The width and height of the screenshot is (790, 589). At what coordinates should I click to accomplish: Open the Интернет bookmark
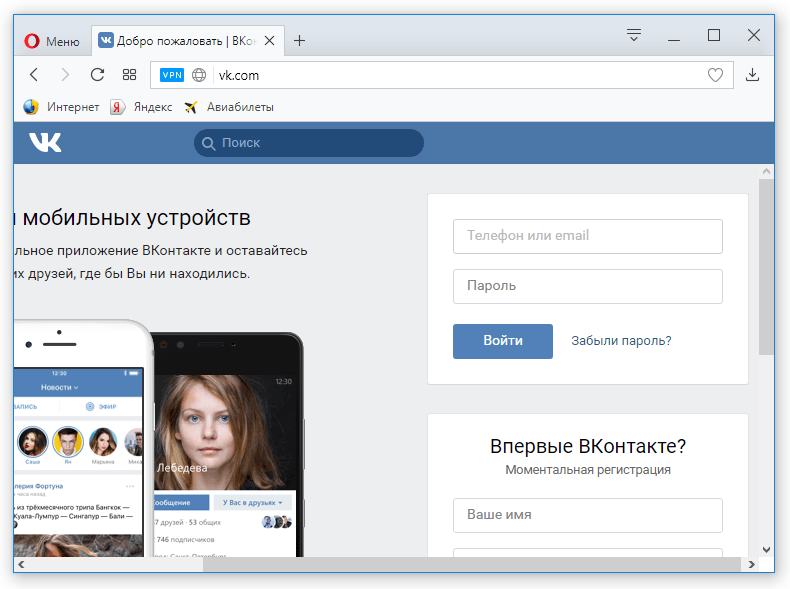coord(61,107)
